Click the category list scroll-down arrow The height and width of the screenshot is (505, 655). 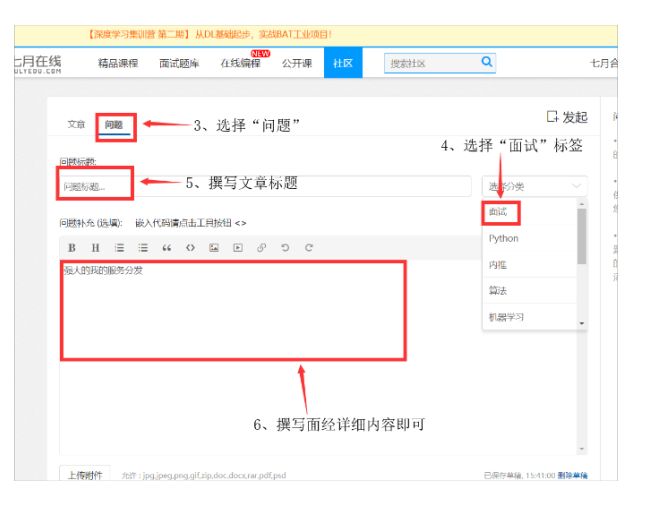(581, 324)
